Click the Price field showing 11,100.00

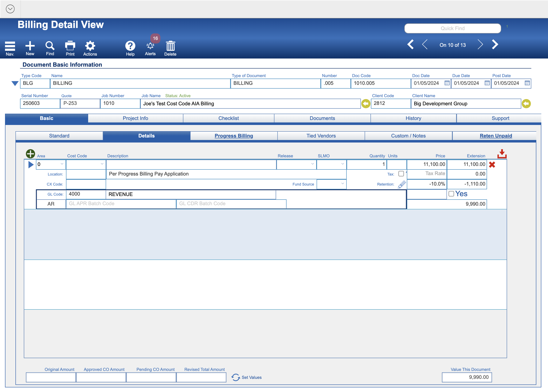coord(427,164)
